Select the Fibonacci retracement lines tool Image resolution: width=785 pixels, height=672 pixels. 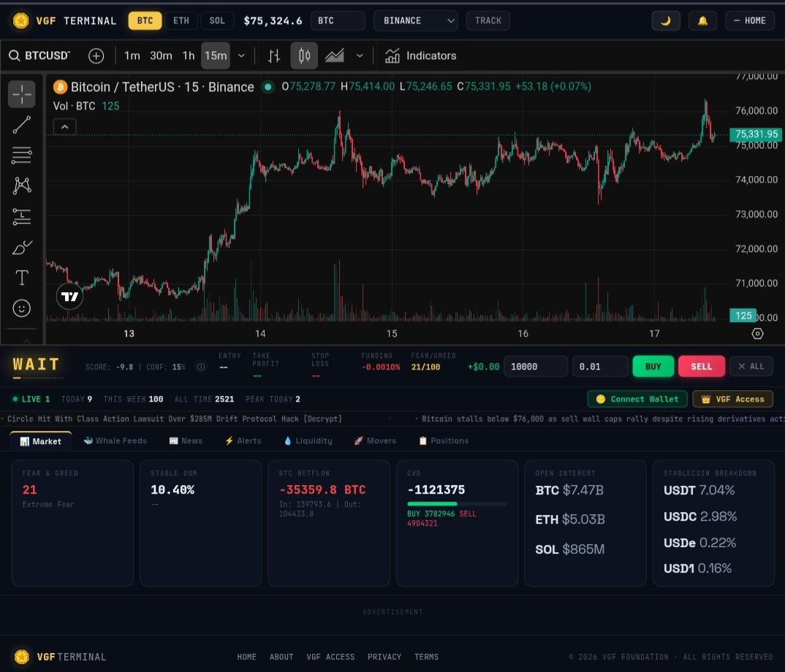21,156
